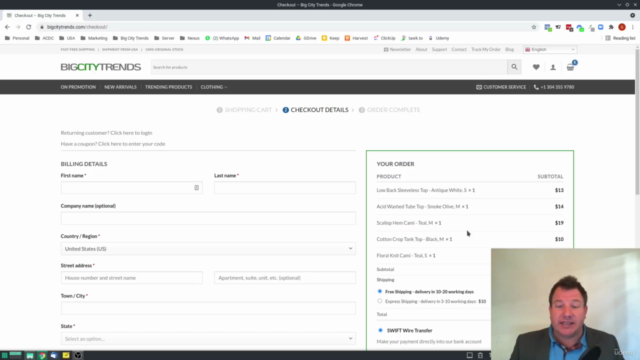This screenshot has width=640, height=360.
Task: Open the Personal bookmarks folder
Action: coord(17,38)
